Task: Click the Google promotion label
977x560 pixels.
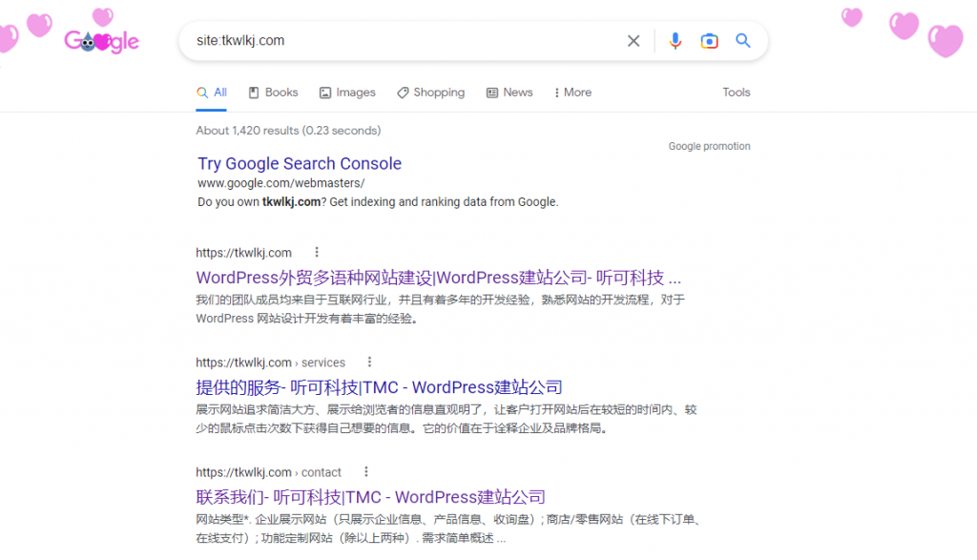Action: [x=710, y=146]
